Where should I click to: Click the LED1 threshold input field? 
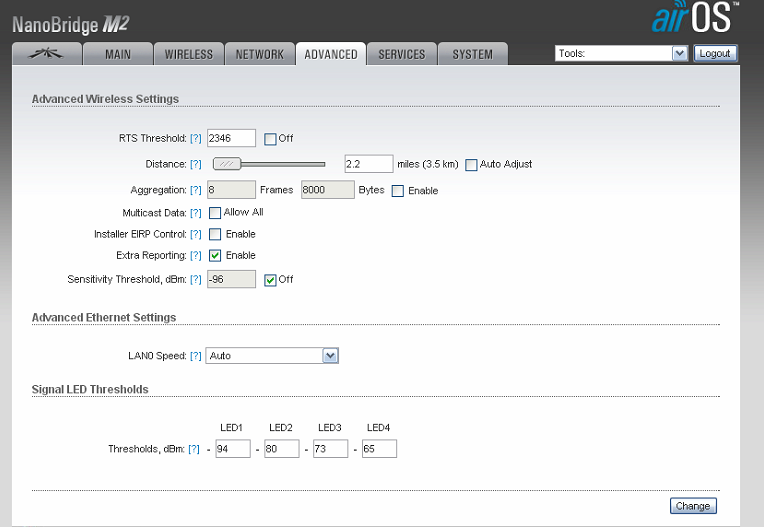232,449
